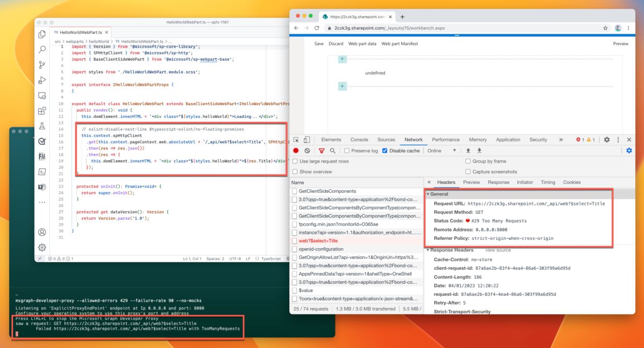Screen dimensions: 644x348
Task: Click the import HAR upload arrow icon
Action: (x=468, y=151)
